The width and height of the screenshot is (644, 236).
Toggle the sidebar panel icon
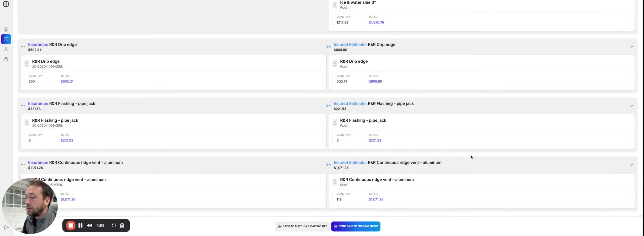coord(6,4)
